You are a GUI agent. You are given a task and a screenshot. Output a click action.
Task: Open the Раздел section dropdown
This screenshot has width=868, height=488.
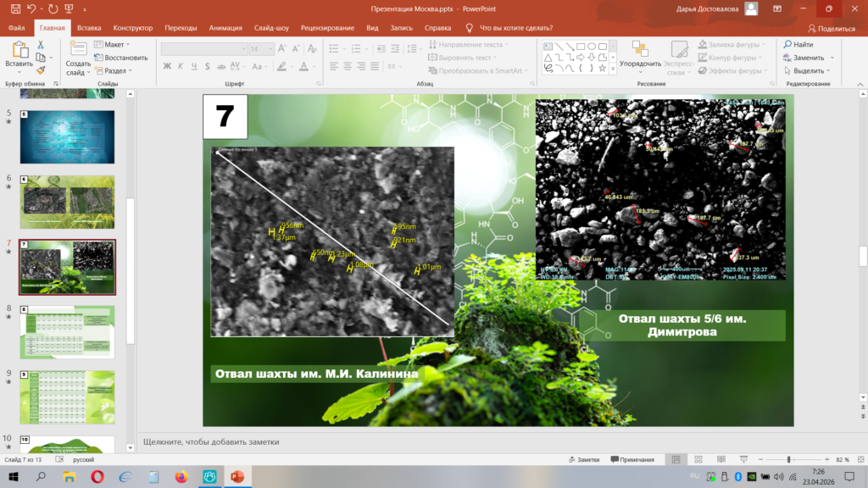click(x=116, y=71)
